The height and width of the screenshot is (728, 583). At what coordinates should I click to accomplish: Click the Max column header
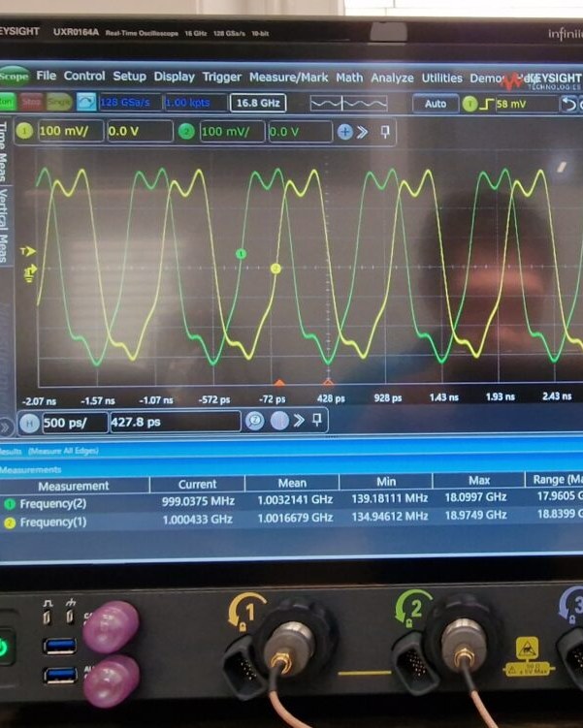tap(479, 480)
